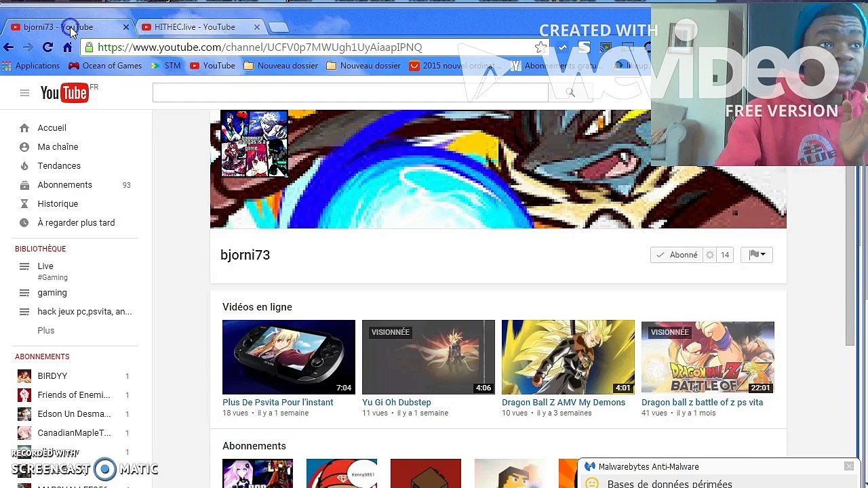Go to the browser home page icon
Viewport: 868px width, 488px height.
[67, 47]
